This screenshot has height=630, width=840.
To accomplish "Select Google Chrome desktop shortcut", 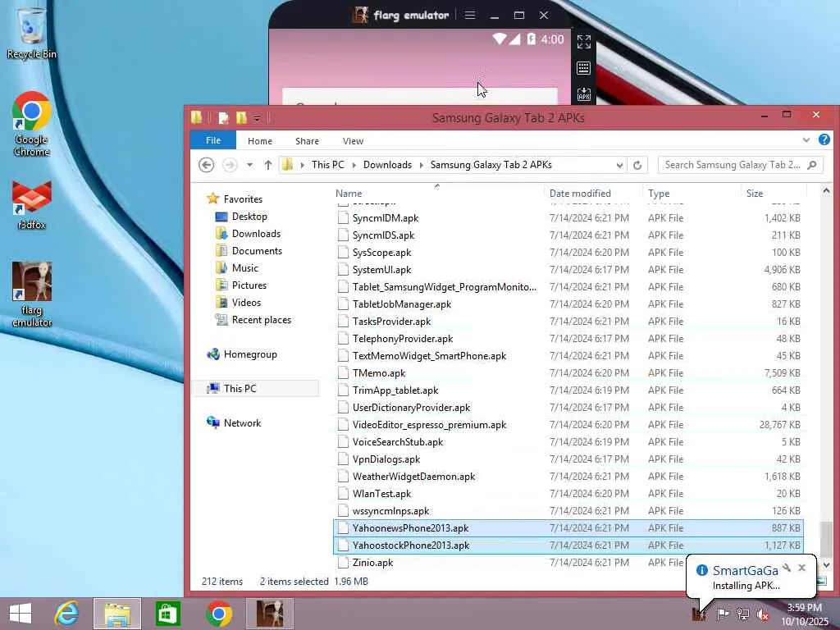I will click(x=32, y=125).
